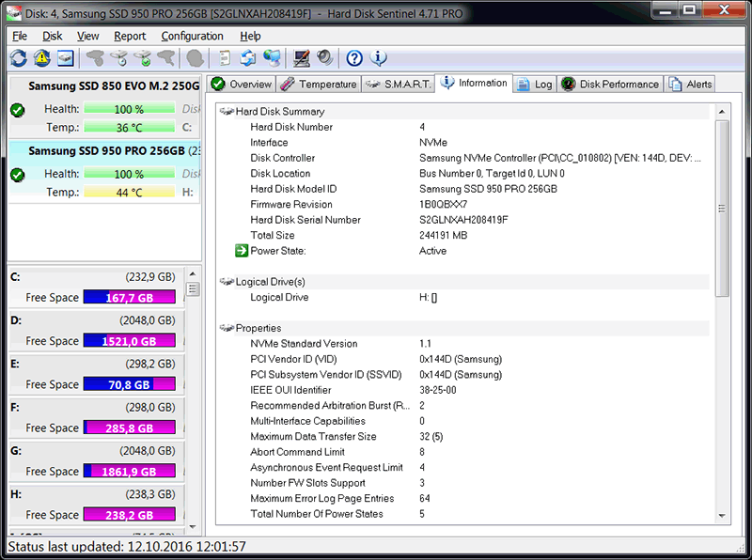Click the status last updated text
Image resolution: width=752 pixels, height=560 pixels.
pyautogui.click(x=127, y=547)
